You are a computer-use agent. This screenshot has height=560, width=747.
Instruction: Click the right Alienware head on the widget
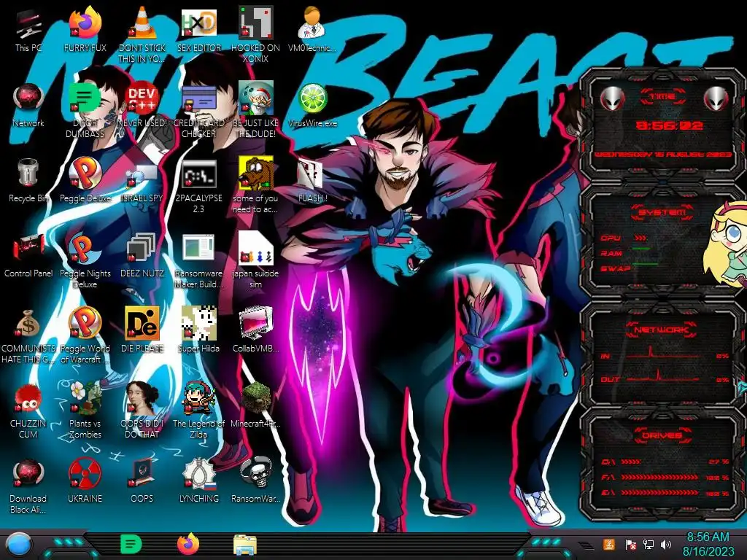716,98
